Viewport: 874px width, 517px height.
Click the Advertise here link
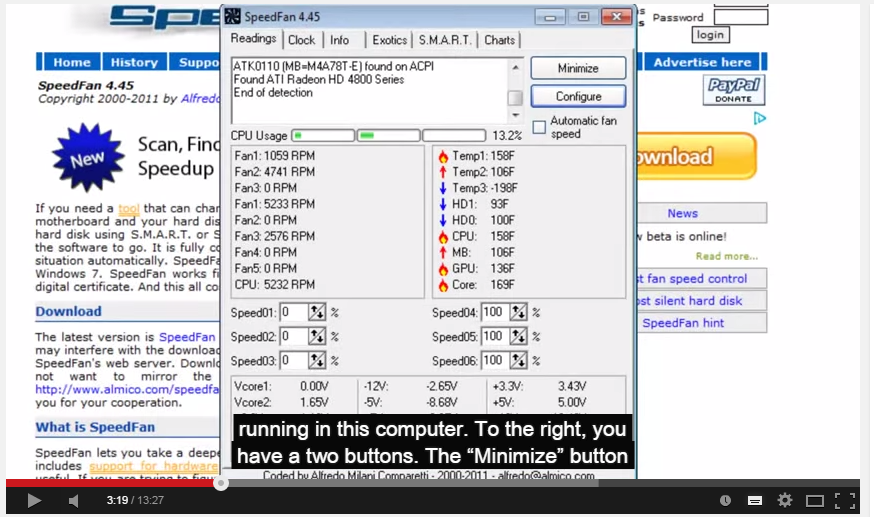click(x=702, y=62)
